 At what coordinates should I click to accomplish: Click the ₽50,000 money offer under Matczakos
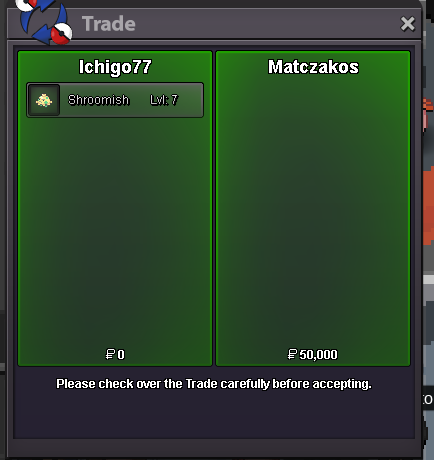[313, 354]
